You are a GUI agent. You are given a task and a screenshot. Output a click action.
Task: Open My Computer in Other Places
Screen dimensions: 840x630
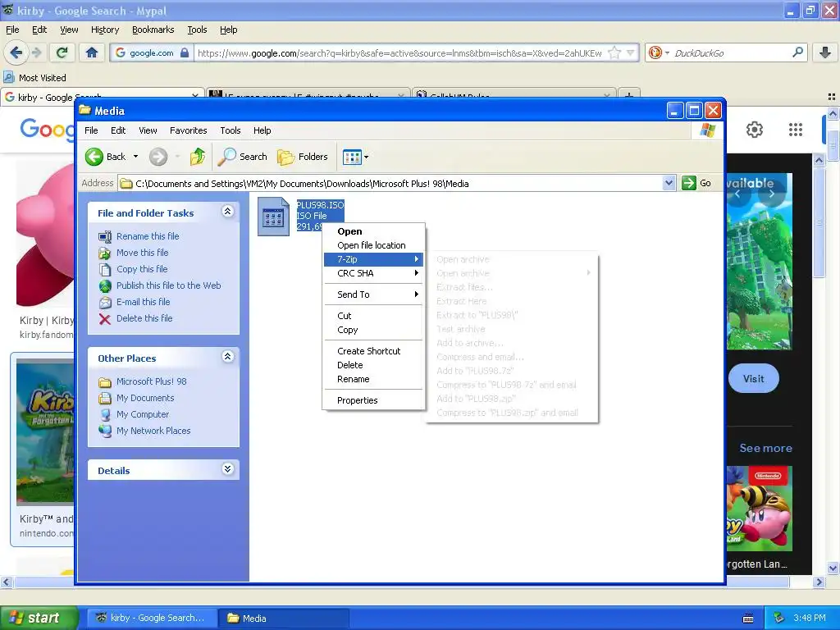[x=143, y=414]
